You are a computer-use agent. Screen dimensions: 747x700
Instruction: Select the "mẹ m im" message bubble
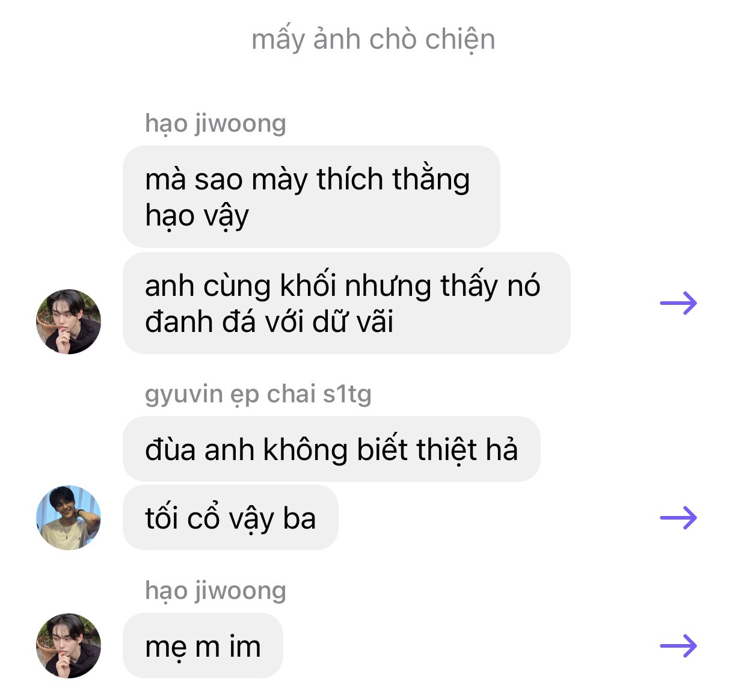(x=203, y=646)
